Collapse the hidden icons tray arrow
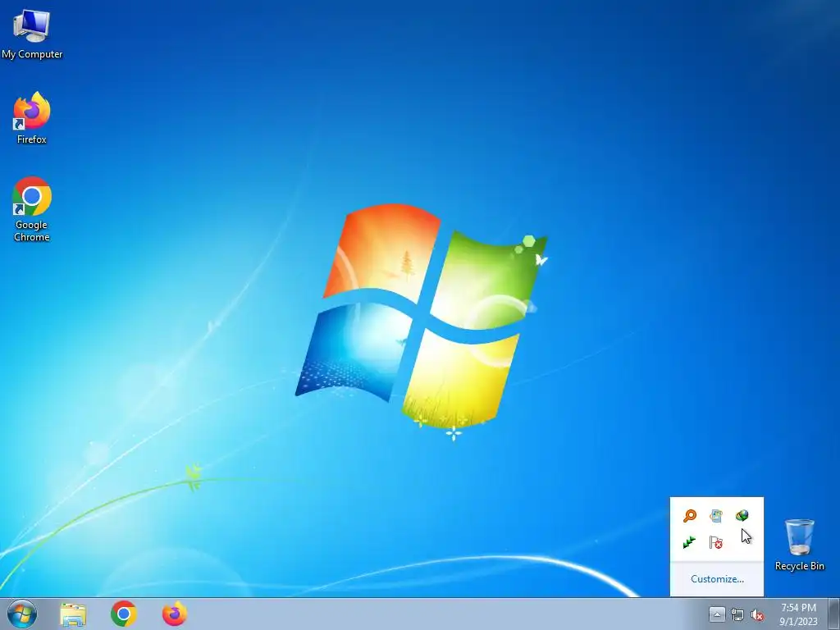 coord(717,614)
